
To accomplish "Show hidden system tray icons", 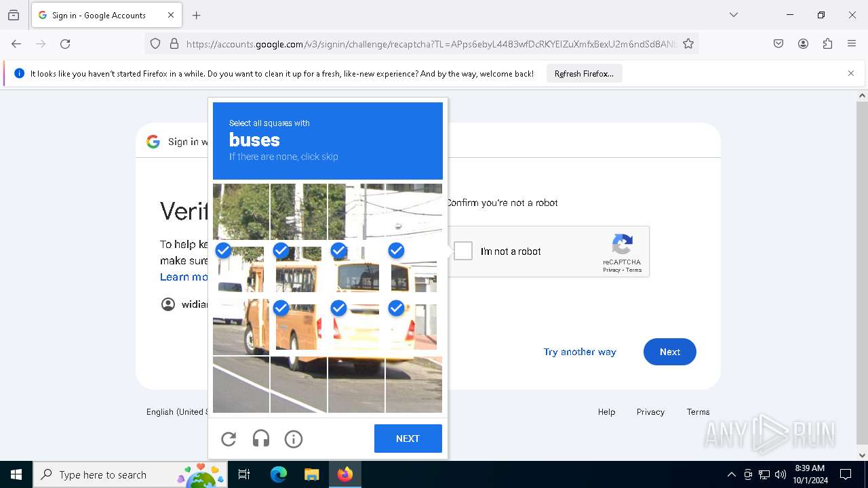I will [731, 474].
